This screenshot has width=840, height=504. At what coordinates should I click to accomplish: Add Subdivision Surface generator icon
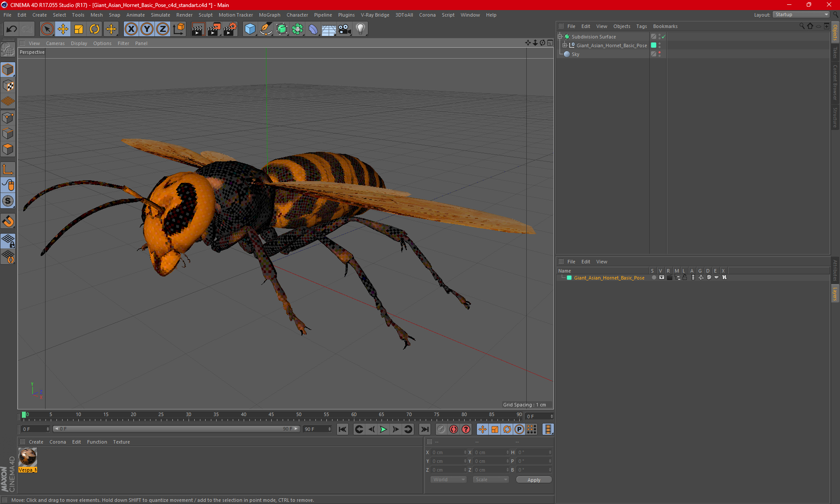[x=282, y=29]
